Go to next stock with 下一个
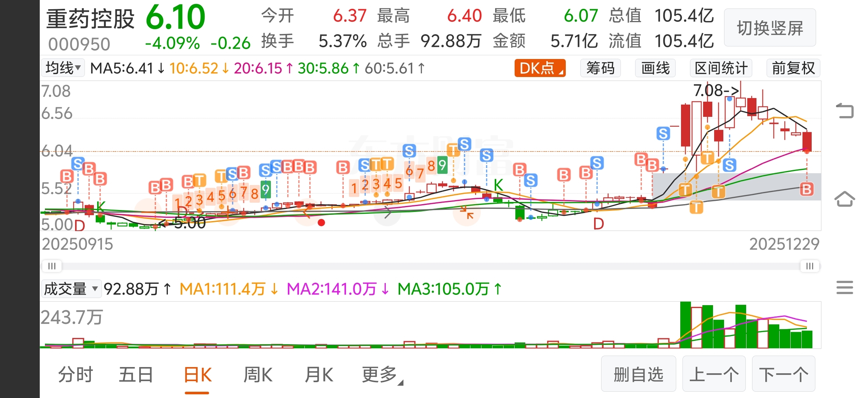 (x=783, y=374)
